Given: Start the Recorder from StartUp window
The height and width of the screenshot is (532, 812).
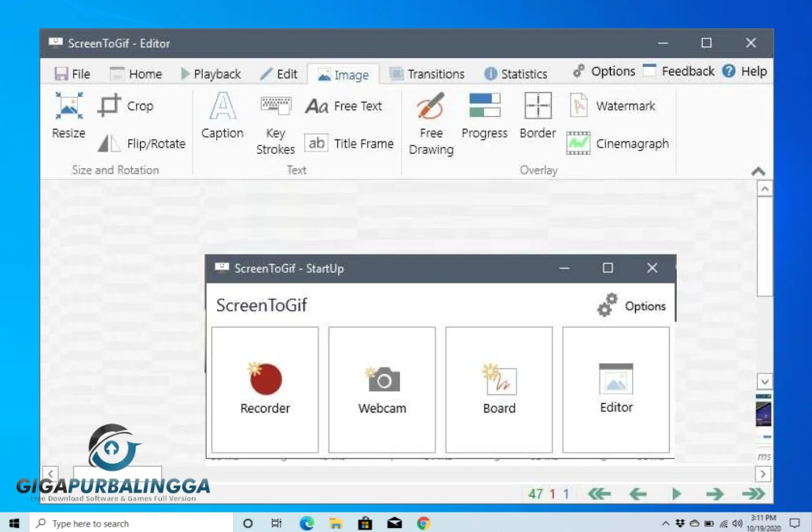Looking at the screenshot, I should click(x=265, y=390).
